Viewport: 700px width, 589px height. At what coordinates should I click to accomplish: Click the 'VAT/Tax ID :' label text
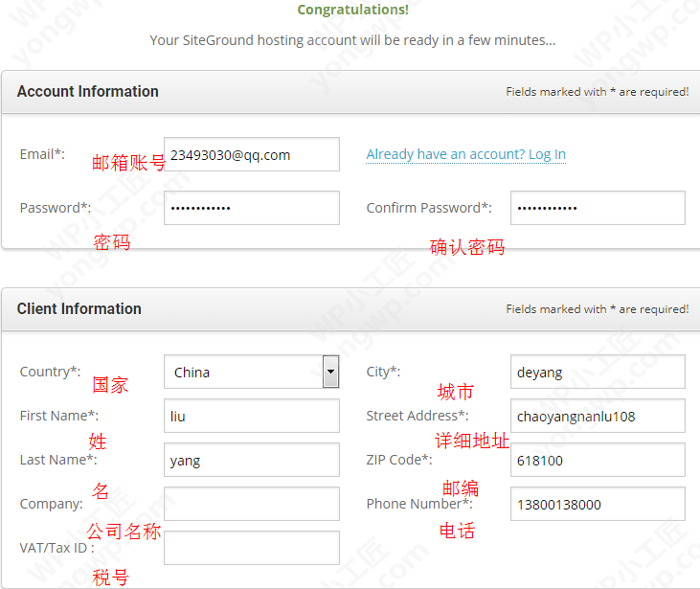point(56,548)
